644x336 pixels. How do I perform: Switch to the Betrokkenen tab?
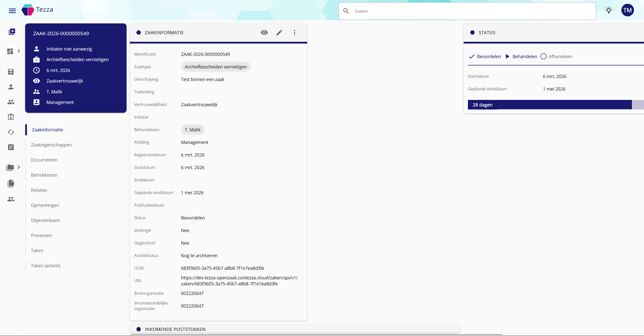(44, 175)
